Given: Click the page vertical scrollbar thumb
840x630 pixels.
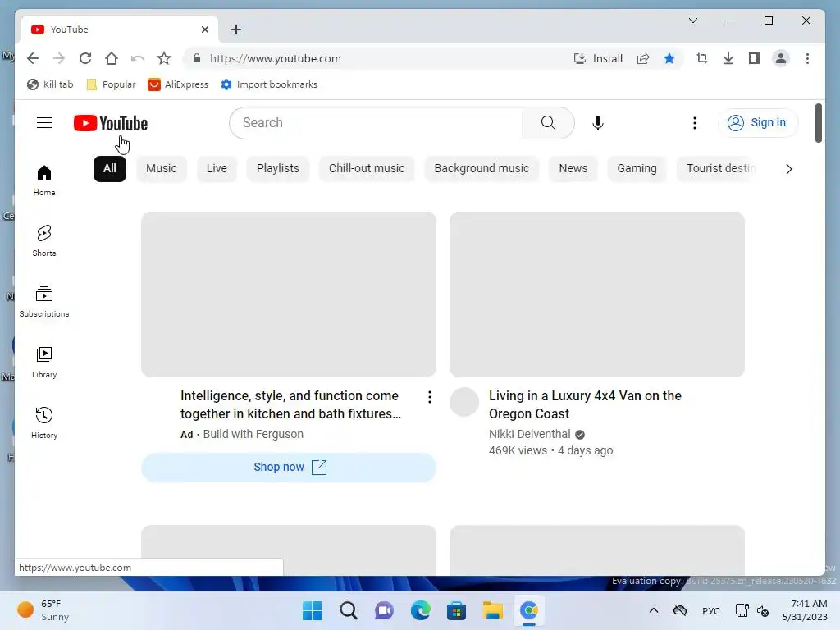Looking at the screenshot, I should (818, 123).
